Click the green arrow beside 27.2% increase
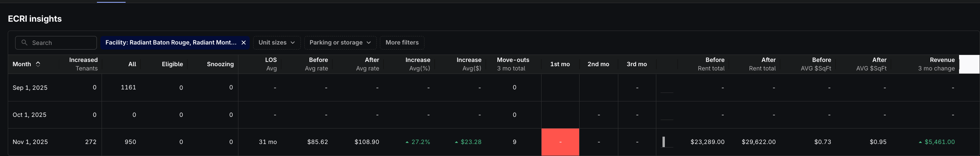The image size is (980, 156). click(407, 142)
